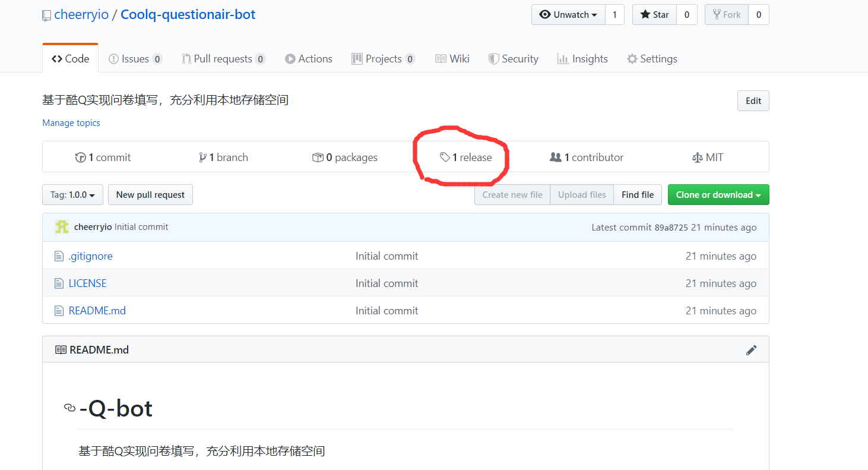Open the Projects tab
The width and height of the screenshot is (868, 470).
coord(384,59)
